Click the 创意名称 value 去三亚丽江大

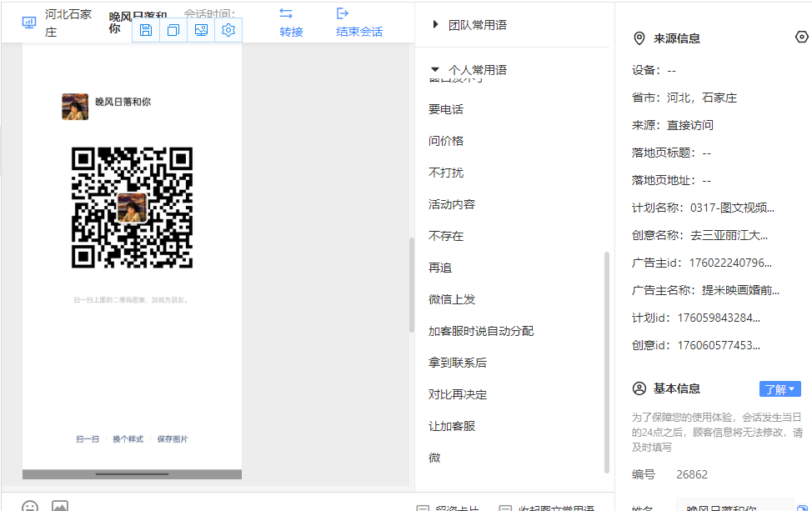(729, 235)
